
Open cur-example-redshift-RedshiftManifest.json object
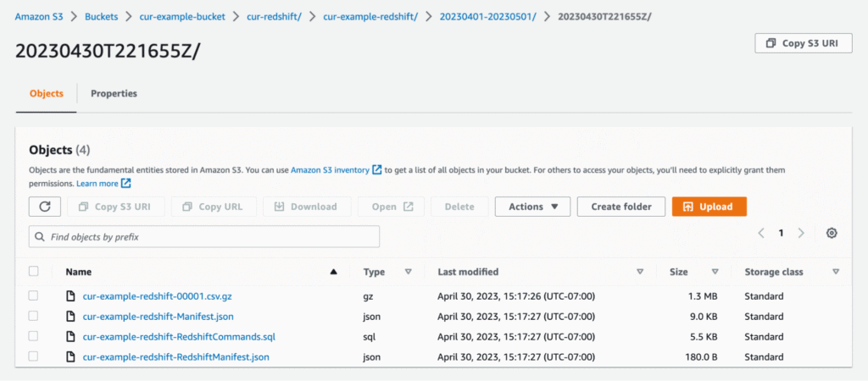176,356
